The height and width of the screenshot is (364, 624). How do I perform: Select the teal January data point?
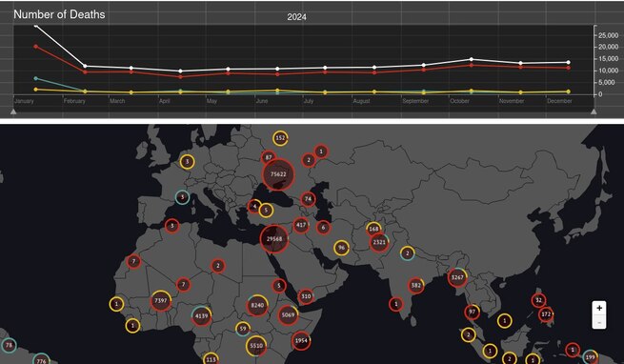tap(36, 78)
